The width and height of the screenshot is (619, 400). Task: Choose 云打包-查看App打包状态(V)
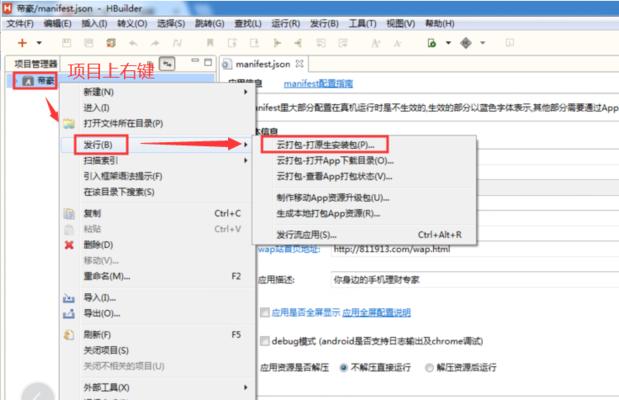364,177
